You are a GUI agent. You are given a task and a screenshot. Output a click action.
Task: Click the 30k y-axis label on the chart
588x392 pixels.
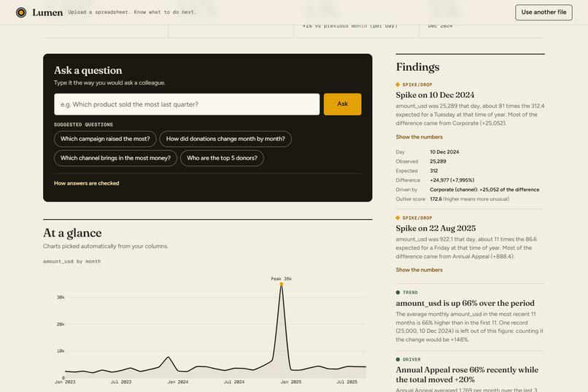(x=61, y=297)
